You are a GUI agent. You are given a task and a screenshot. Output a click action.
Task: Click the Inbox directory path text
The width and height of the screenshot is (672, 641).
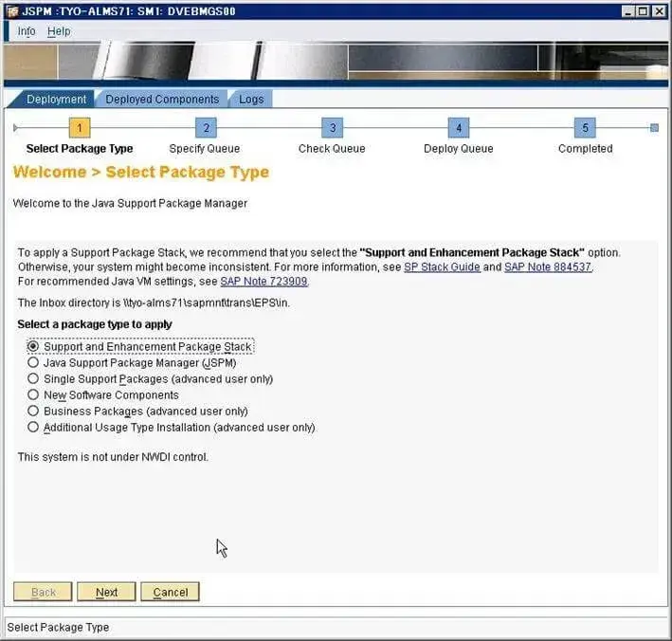point(207,303)
